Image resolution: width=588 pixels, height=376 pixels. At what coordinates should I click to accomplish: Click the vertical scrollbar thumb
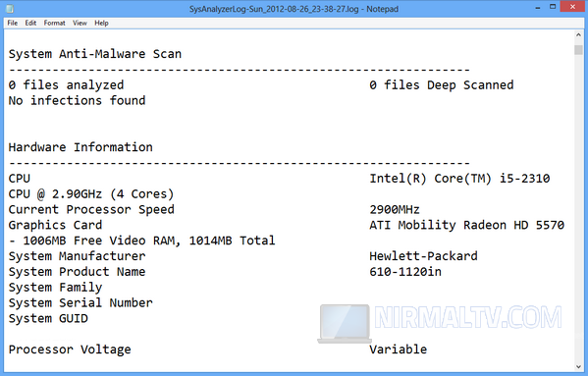578,50
